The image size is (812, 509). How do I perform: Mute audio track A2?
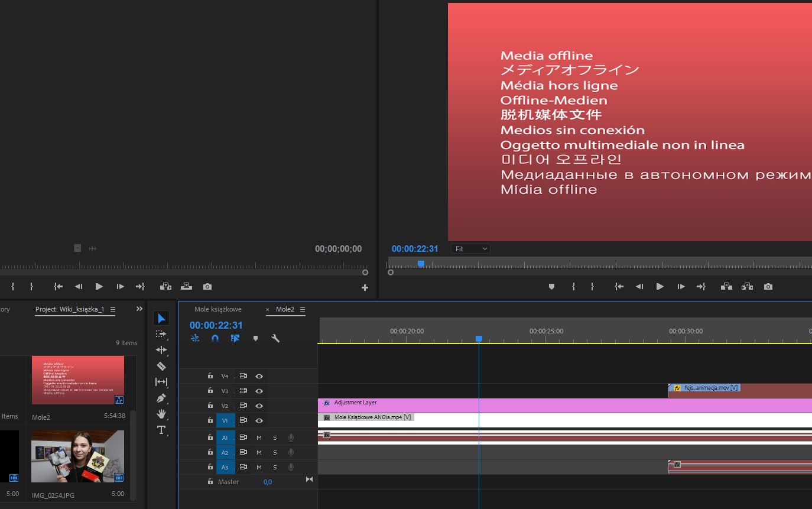pos(259,452)
